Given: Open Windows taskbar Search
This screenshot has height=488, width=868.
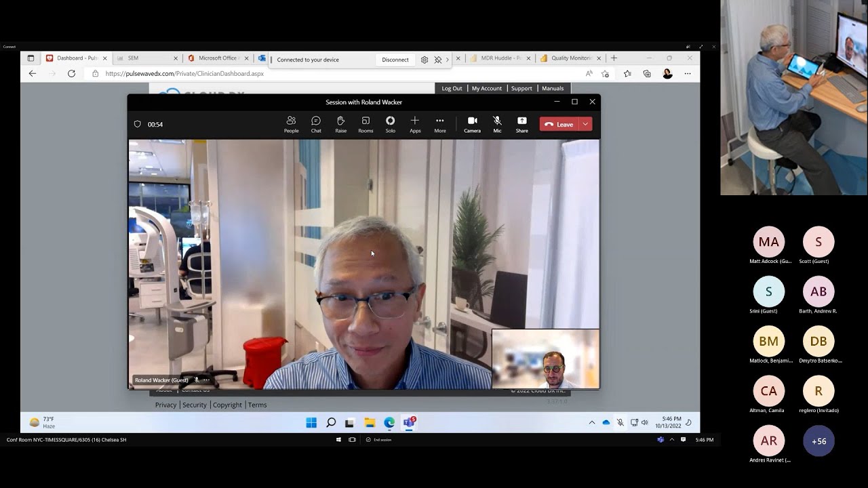Looking at the screenshot, I should tap(331, 423).
